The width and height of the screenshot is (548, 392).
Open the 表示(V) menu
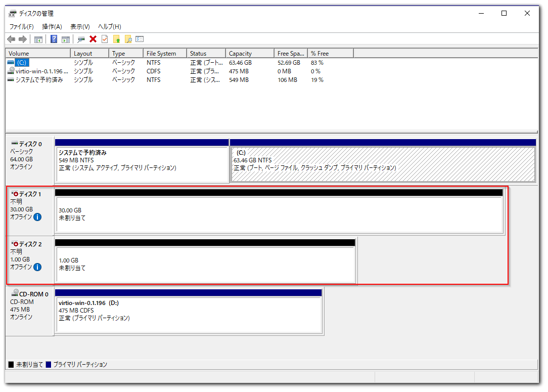point(80,27)
